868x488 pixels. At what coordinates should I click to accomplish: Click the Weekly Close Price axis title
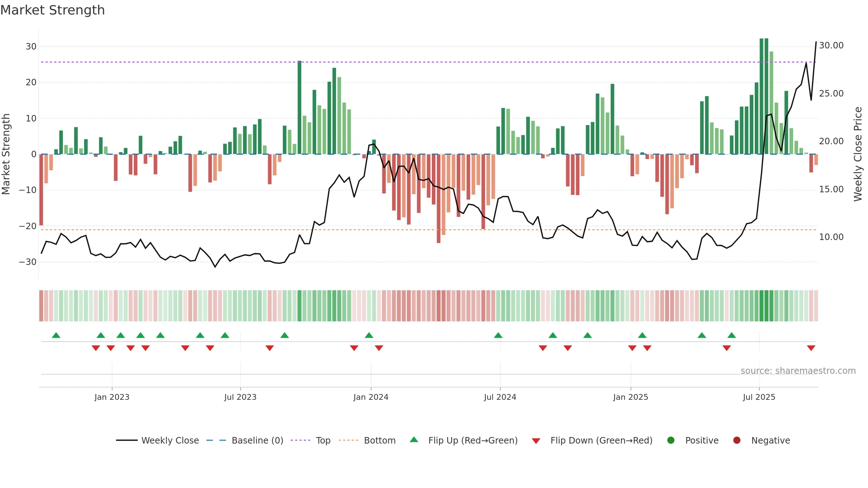[858, 154]
